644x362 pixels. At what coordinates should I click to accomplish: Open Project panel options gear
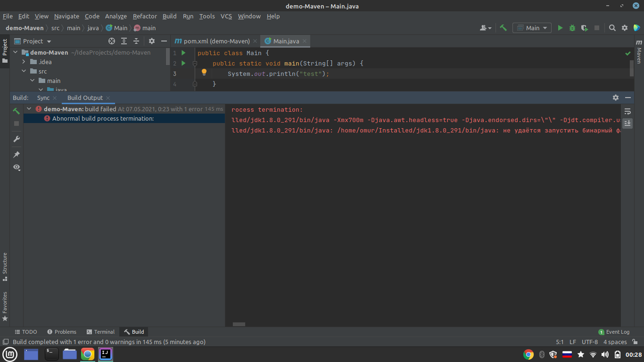point(152,41)
